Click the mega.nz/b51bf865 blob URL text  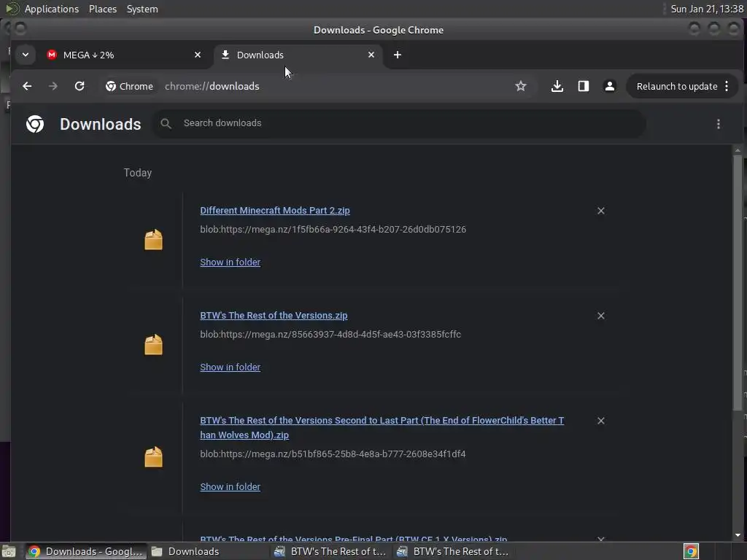(x=333, y=454)
